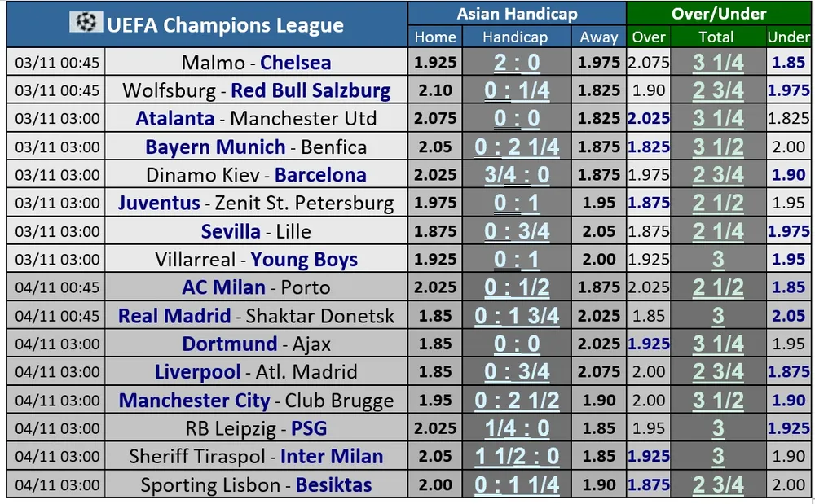Click the Total column header
Image resolution: width=815 pixels, height=504 pixels.
coord(718,37)
